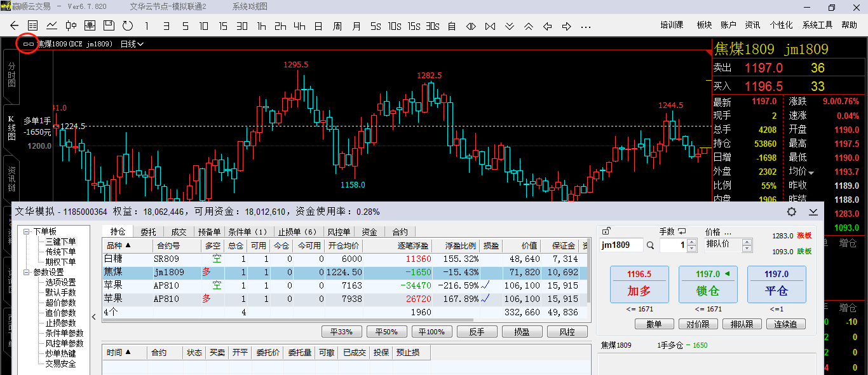
Task: Open trading panel settings gear icon
Action: coord(792,212)
